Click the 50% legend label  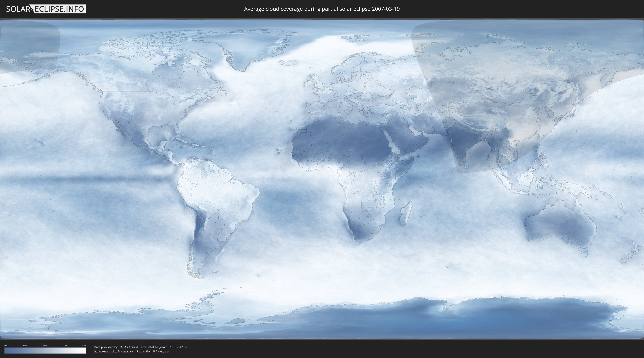click(x=45, y=345)
